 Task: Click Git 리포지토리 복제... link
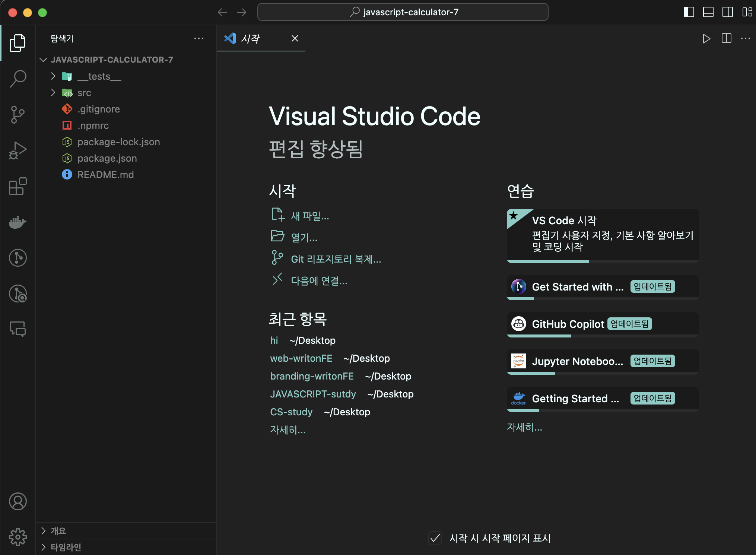326,259
